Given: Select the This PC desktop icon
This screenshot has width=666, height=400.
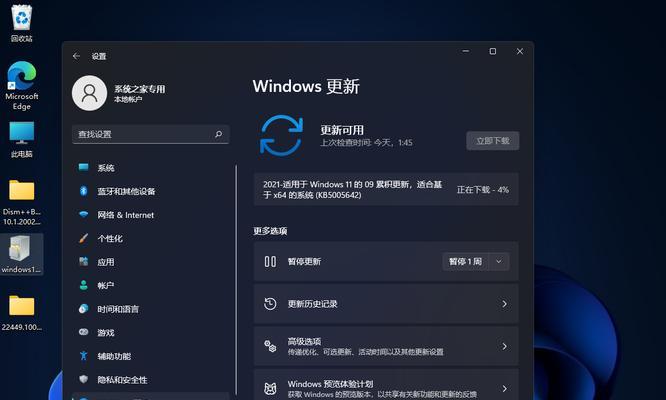Looking at the screenshot, I should (22, 140).
